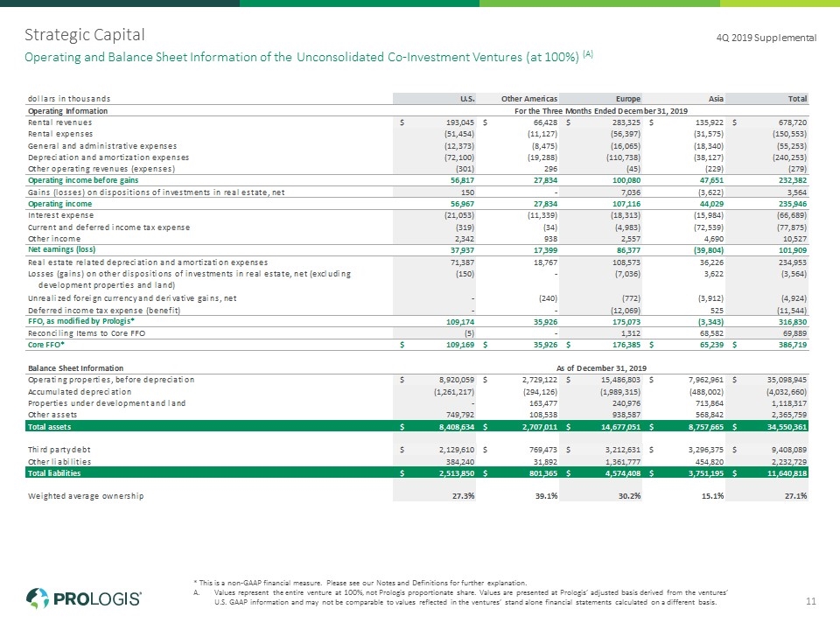Select Properties under development and land label
The image size is (840, 630).
107,402
